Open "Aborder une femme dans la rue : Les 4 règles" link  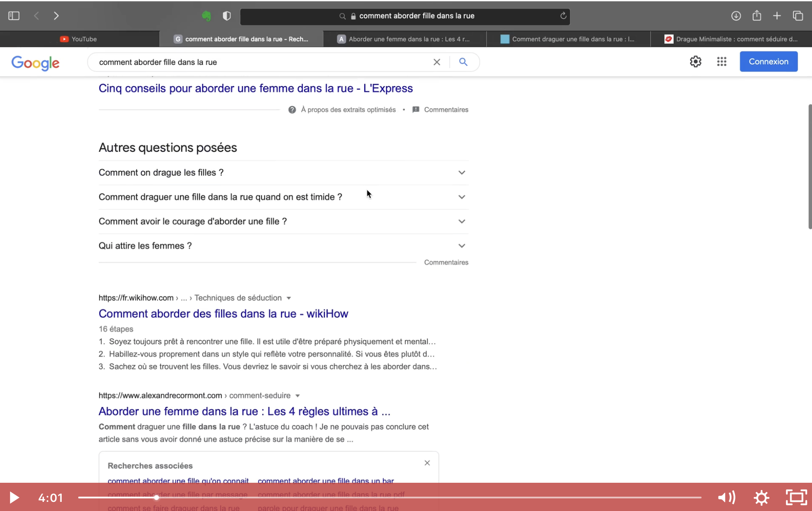(x=244, y=411)
